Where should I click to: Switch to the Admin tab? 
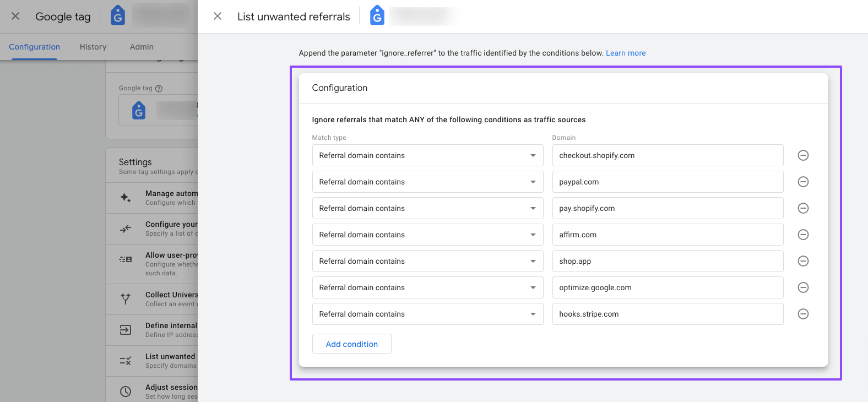142,47
